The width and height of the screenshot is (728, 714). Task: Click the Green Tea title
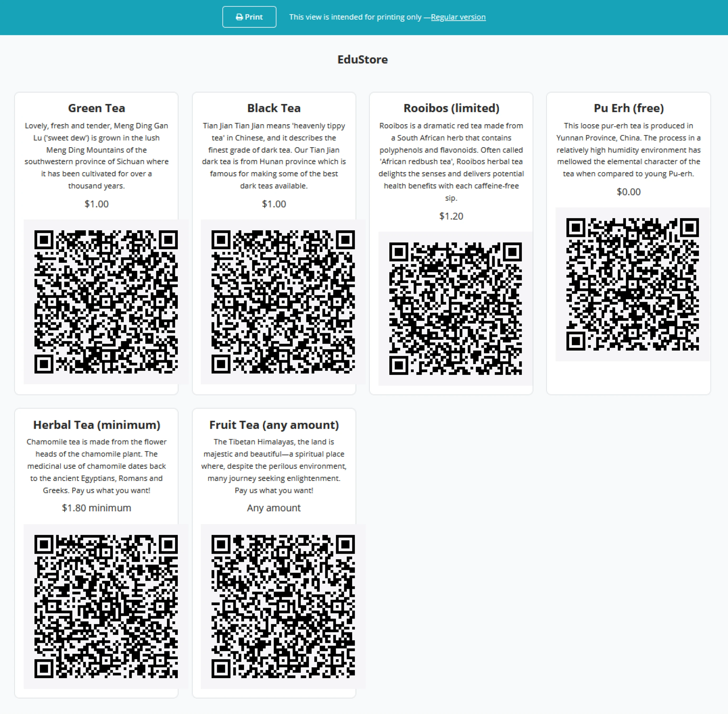(97, 108)
